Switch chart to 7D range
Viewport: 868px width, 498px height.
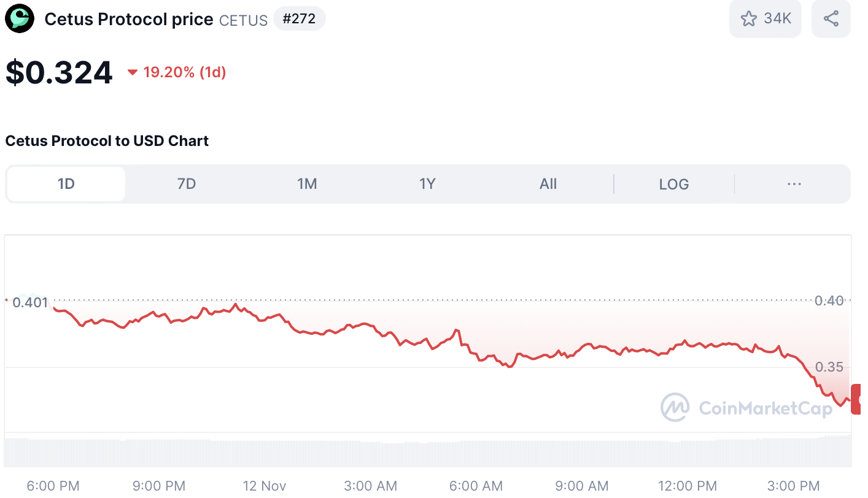(187, 184)
